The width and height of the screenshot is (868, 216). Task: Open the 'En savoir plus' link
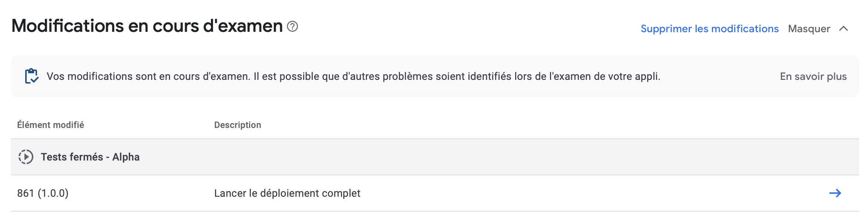813,77
